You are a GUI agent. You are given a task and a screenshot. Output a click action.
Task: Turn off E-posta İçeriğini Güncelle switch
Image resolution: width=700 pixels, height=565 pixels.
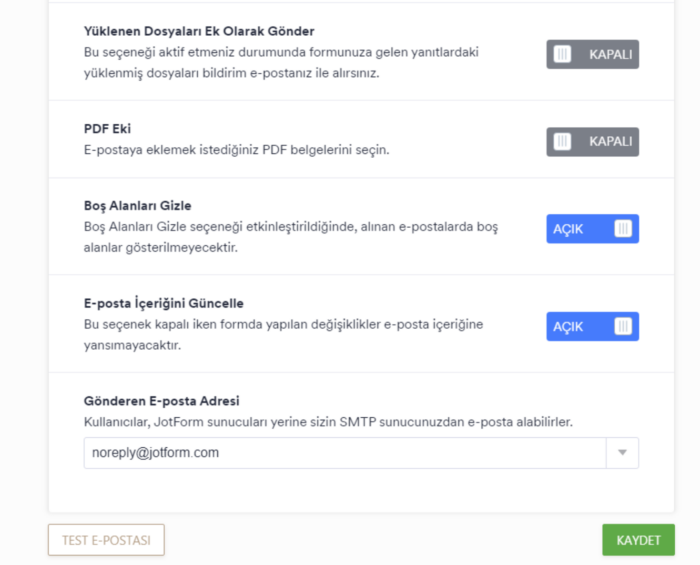click(592, 326)
